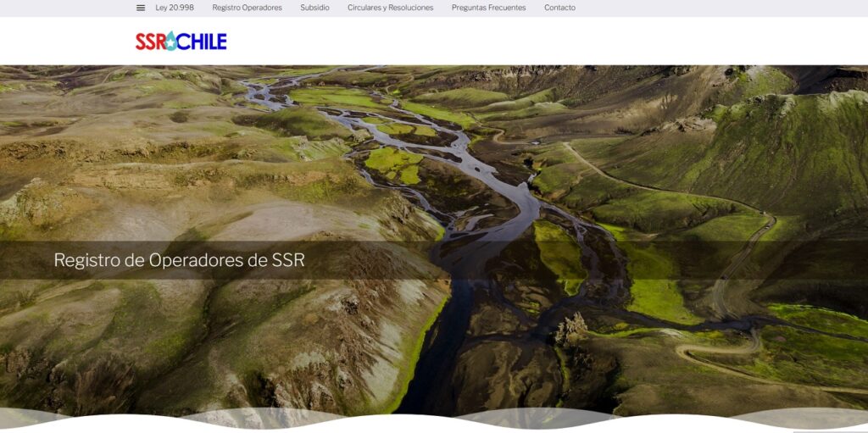The height and width of the screenshot is (433, 868).
Task: Go to Registro Operadores in the top menu
Action: (x=247, y=8)
